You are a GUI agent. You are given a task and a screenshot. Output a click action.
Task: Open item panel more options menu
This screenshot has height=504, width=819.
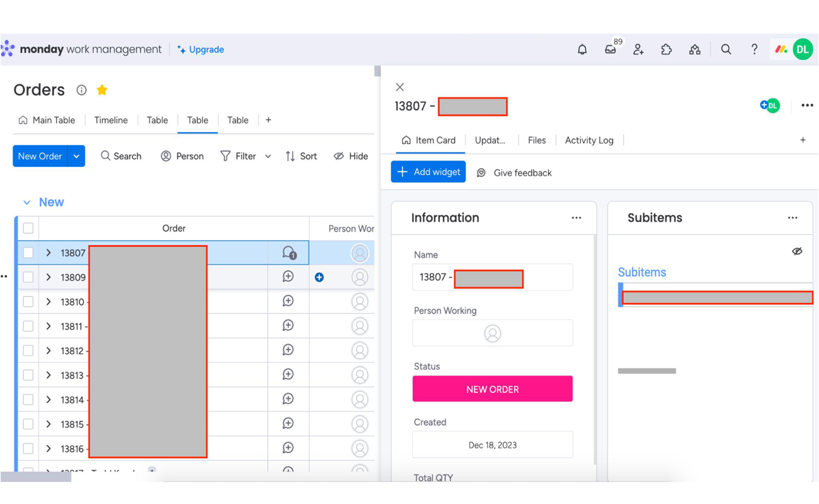[x=807, y=106]
